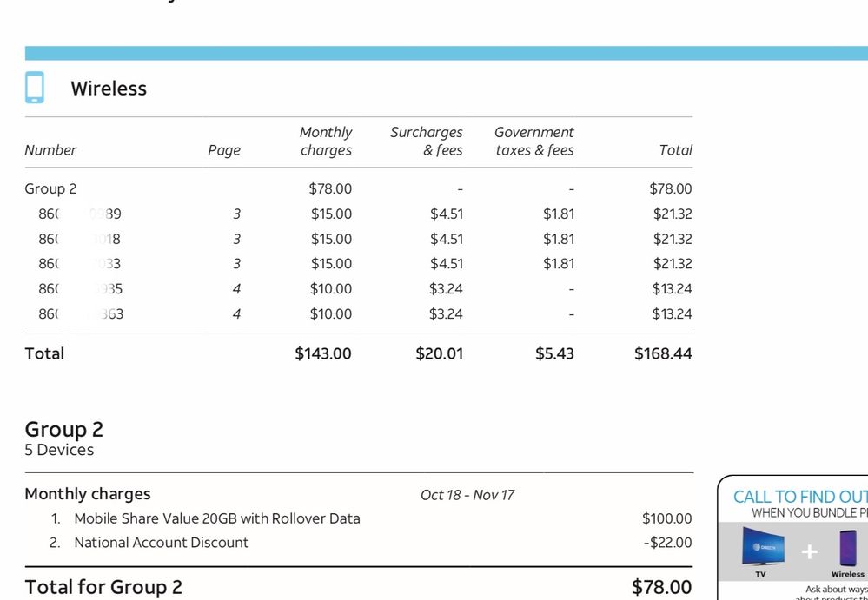Select the phone number row ending in 363
868x600 pixels.
point(81,314)
